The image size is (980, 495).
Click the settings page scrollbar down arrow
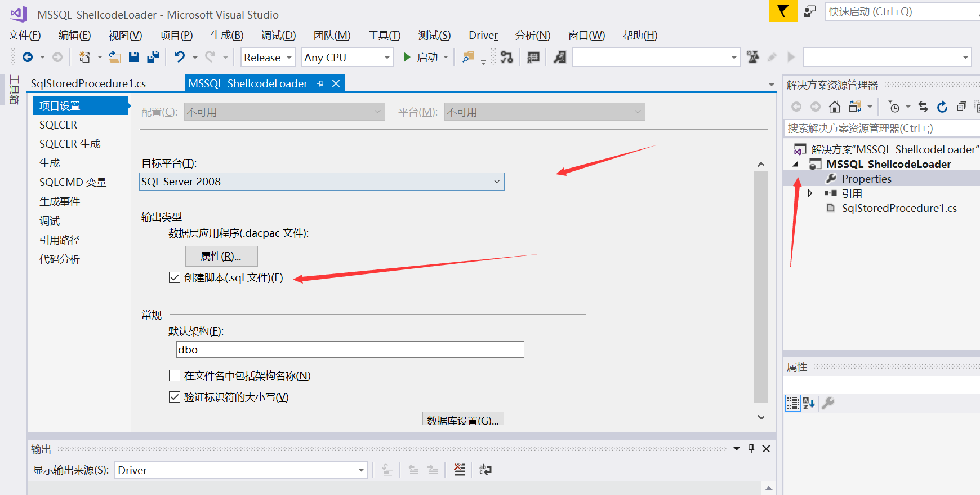click(761, 417)
